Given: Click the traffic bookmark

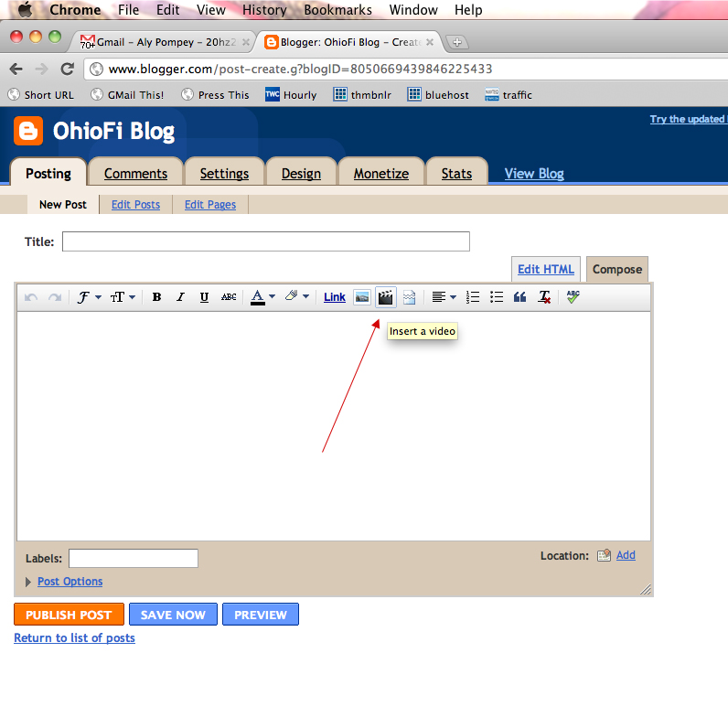Looking at the screenshot, I should tap(509, 95).
